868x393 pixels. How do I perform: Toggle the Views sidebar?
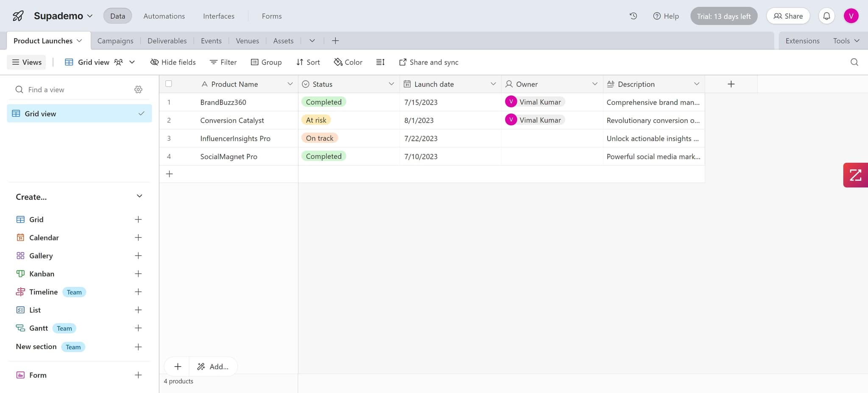[x=27, y=62]
